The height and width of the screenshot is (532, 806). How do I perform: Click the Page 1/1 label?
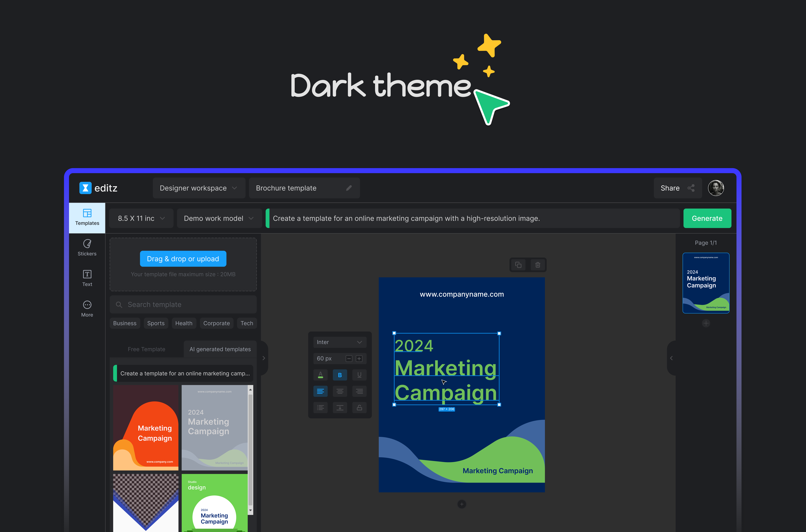tap(706, 243)
